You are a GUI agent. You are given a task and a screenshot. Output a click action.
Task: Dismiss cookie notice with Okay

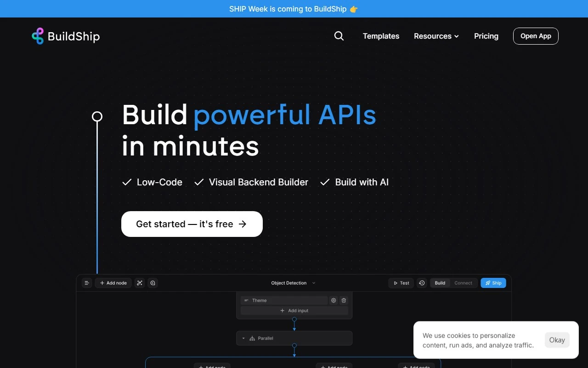557,340
